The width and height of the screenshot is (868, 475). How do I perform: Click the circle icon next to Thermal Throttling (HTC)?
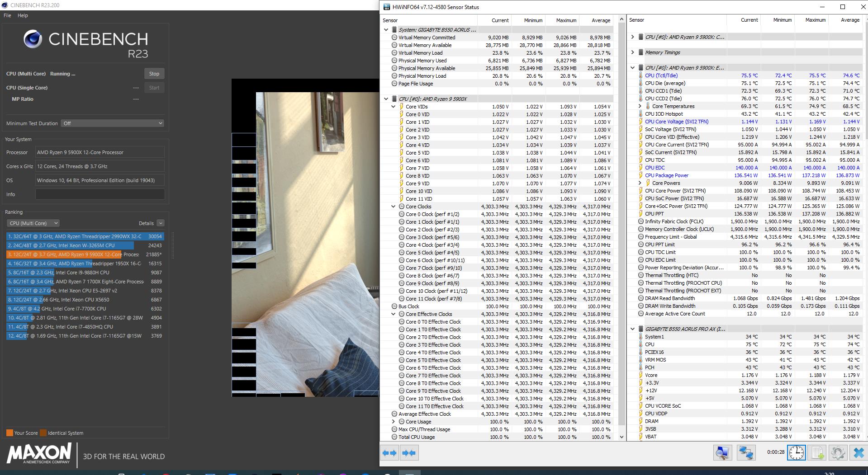[x=640, y=275]
